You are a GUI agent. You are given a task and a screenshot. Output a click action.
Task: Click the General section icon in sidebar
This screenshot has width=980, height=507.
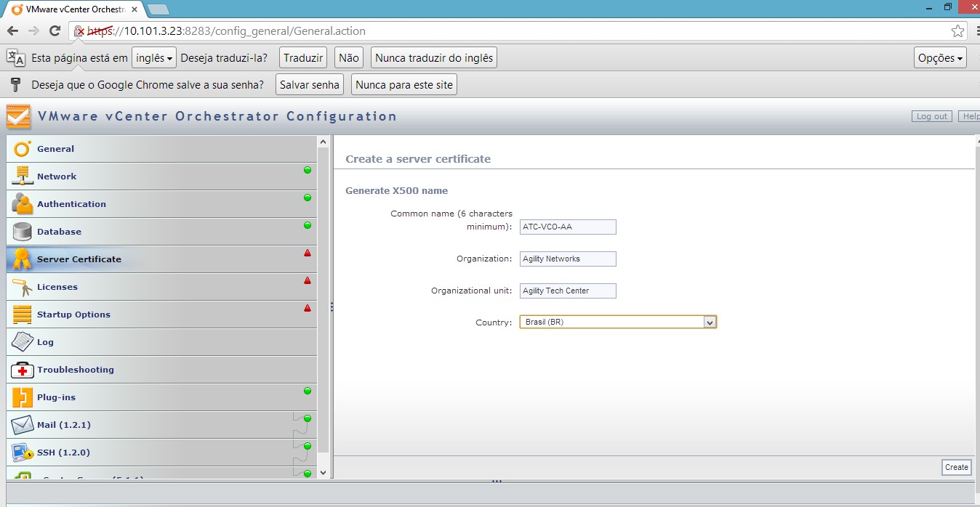(23, 149)
